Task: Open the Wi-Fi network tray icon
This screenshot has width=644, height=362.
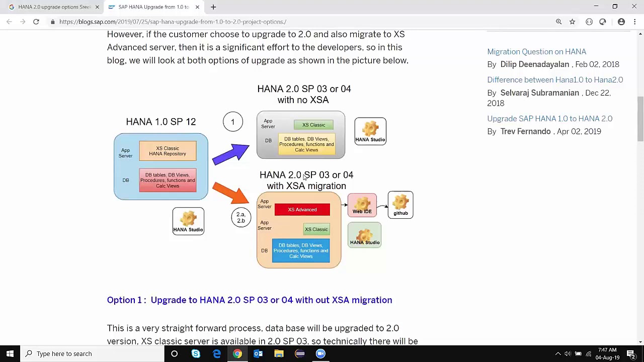Action: pyautogui.click(x=588, y=353)
